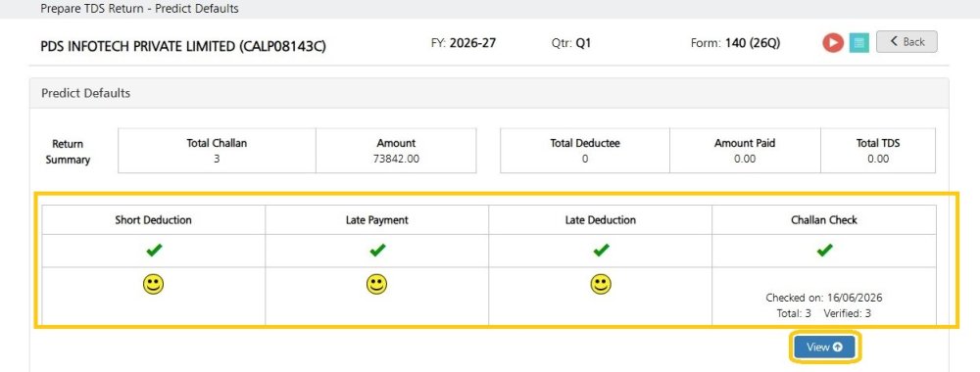Click the PDS INFOTECH PRIVATE LIMITED company name
Image resolution: width=980 pixels, height=372 pixels.
coord(183,47)
